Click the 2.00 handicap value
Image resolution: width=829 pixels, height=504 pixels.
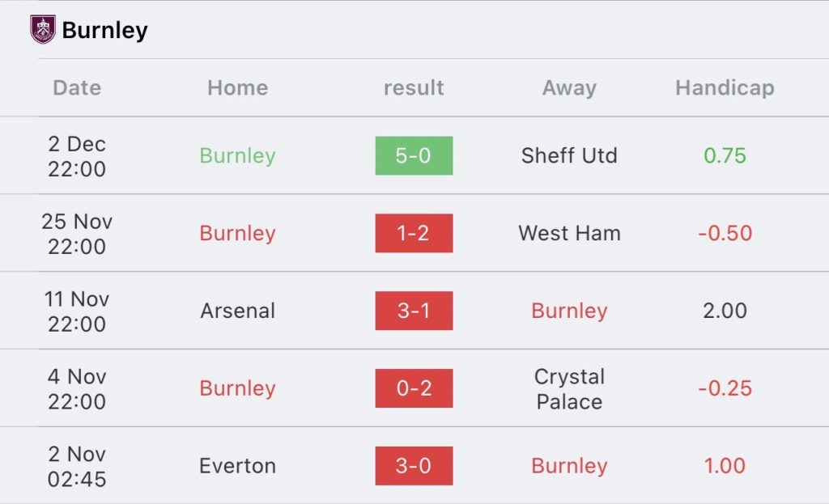coord(725,311)
